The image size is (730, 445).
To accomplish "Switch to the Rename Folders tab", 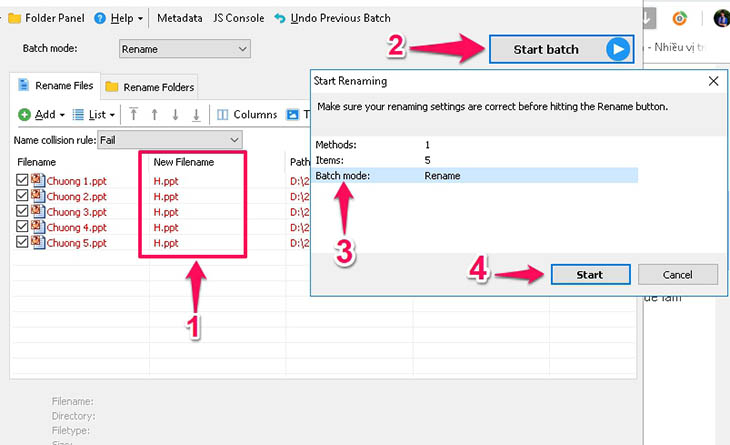I will click(149, 87).
